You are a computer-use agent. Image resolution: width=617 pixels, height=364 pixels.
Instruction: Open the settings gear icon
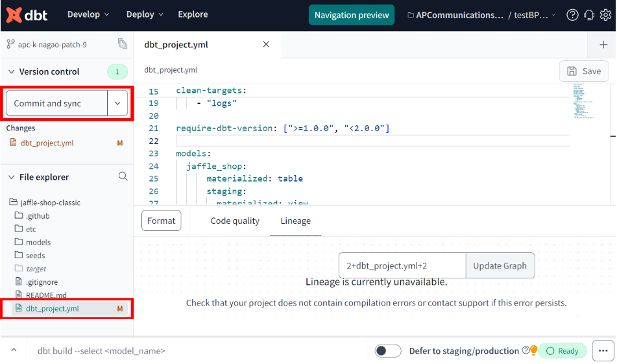605,15
